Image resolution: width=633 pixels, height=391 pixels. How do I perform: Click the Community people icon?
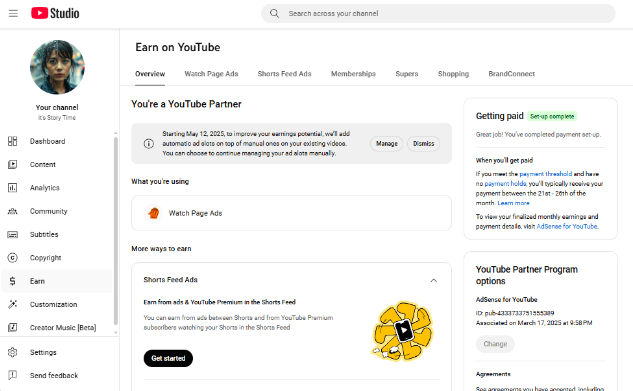(x=13, y=211)
